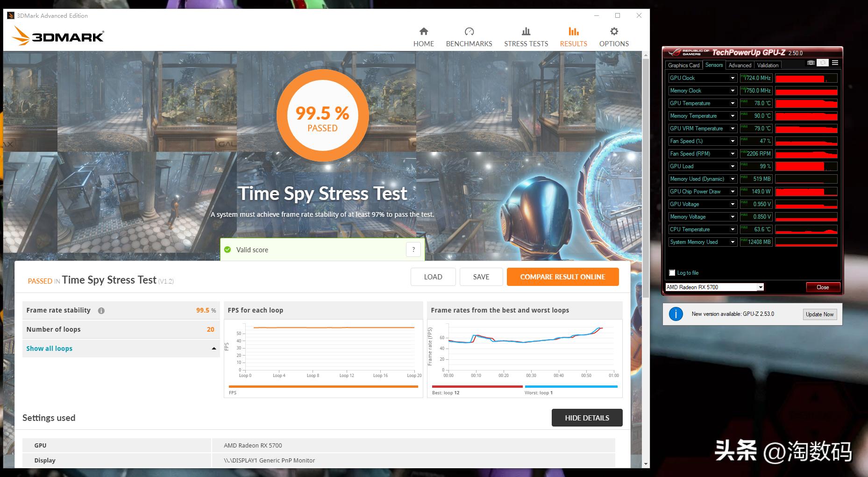
Task: Click the GPU Chip Power Draw value 149.0 W
Action: [756, 192]
